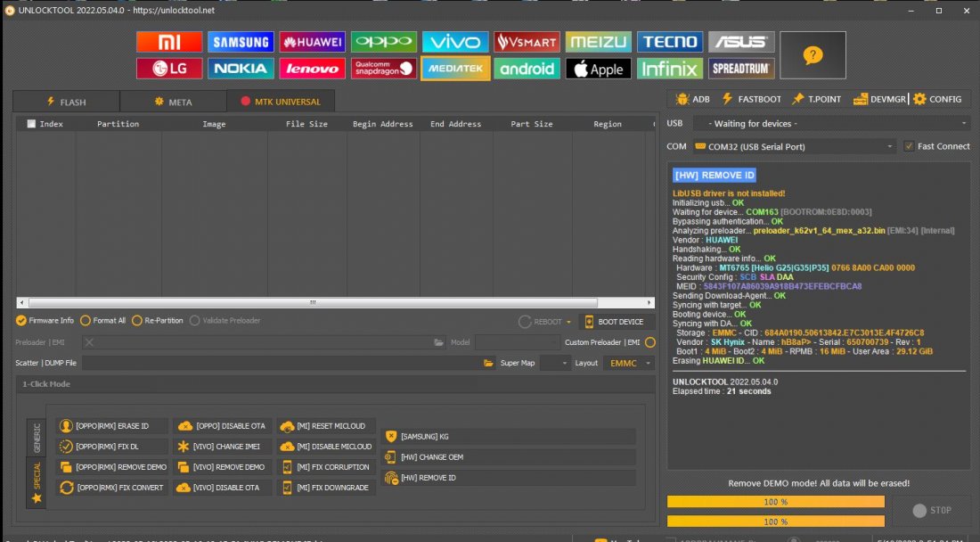Click the upper 100 % progress bar

click(x=776, y=501)
